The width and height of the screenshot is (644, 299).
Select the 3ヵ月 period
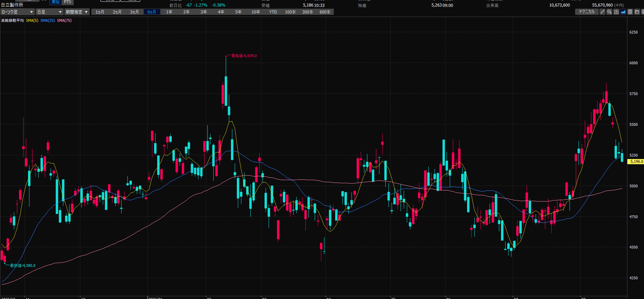pos(135,12)
